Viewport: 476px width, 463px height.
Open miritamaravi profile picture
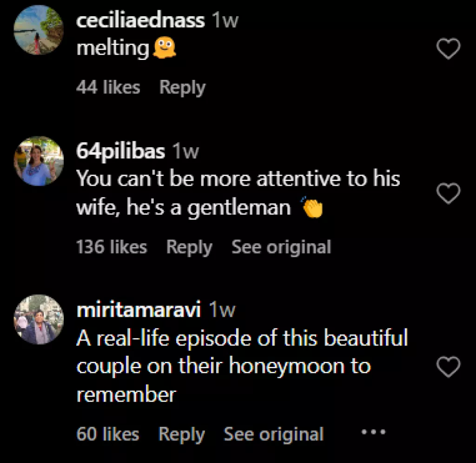click(x=39, y=320)
